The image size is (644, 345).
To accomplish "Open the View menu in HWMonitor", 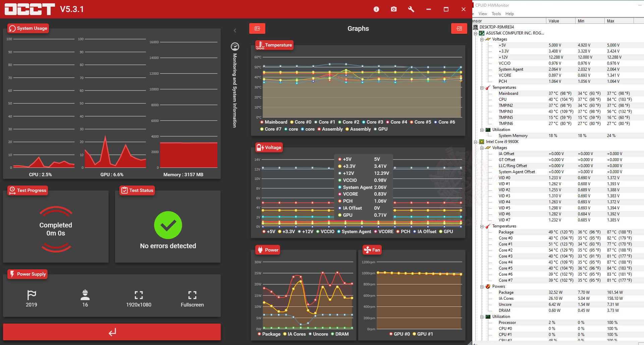I will tap(483, 14).
